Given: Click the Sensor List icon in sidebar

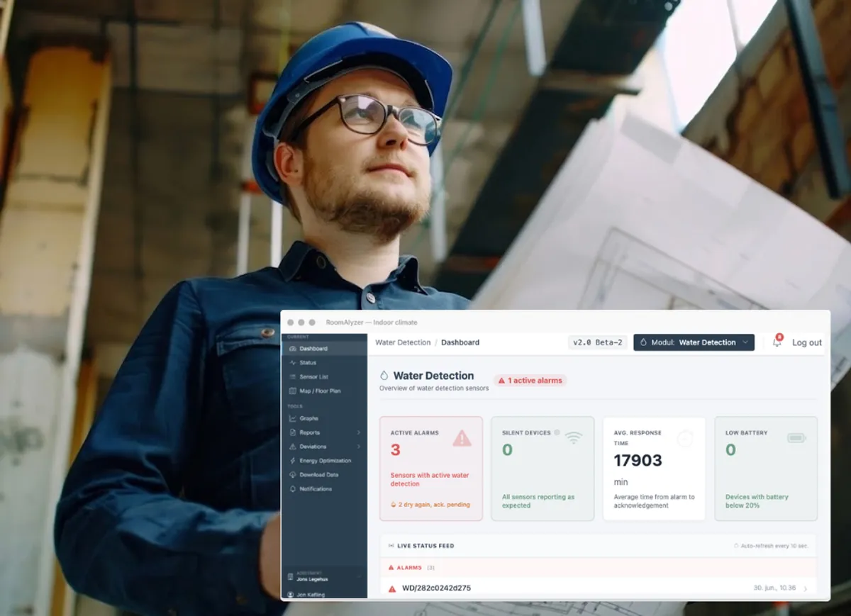Looking at the screenshot, I should pyautogui.click(x=292, y=377).
